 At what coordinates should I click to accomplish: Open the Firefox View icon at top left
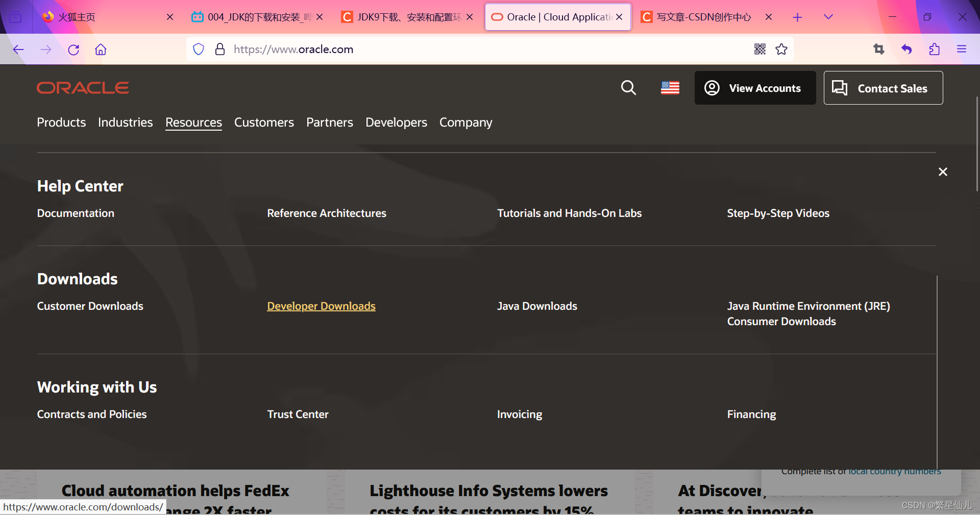pyautogui.click(x=16, y=17)
